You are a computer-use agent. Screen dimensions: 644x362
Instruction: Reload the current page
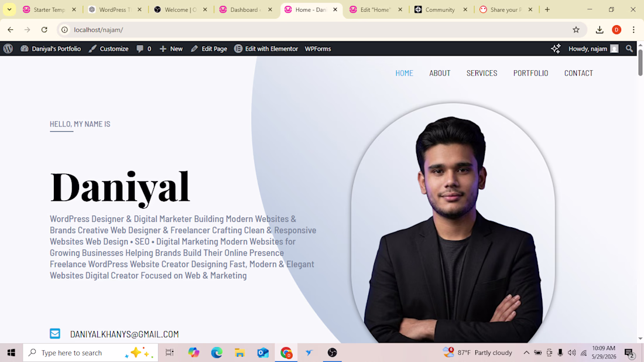pos(44,30)
